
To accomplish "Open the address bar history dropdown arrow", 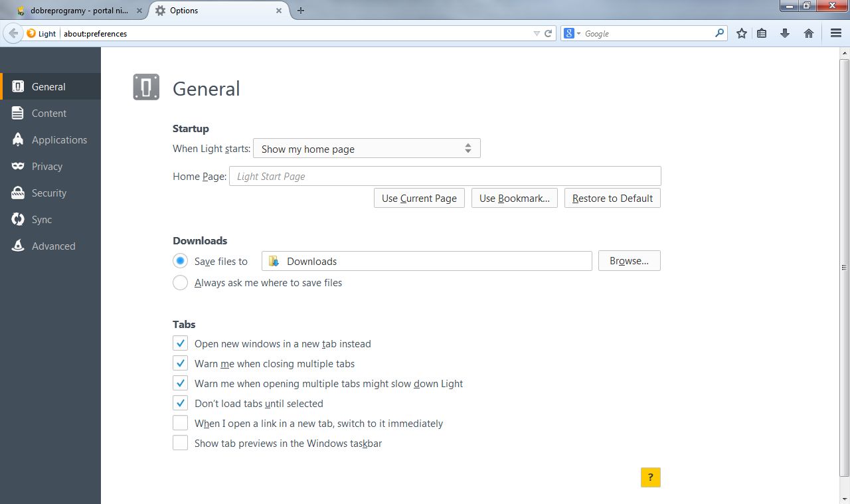I will point(537,33).
